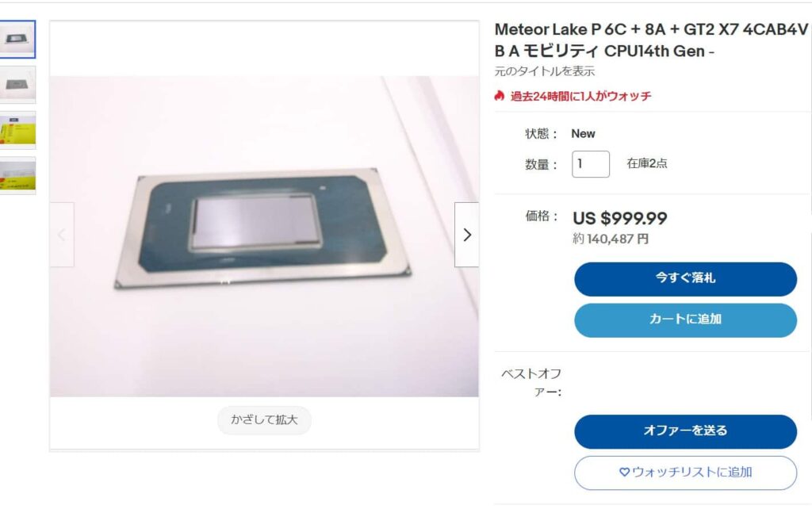Click the 今すぐ落札 button

(685, 278)
